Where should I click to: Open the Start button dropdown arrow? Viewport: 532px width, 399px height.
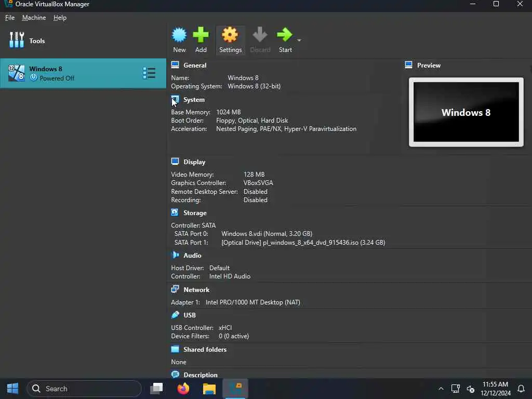click(299, 40)
